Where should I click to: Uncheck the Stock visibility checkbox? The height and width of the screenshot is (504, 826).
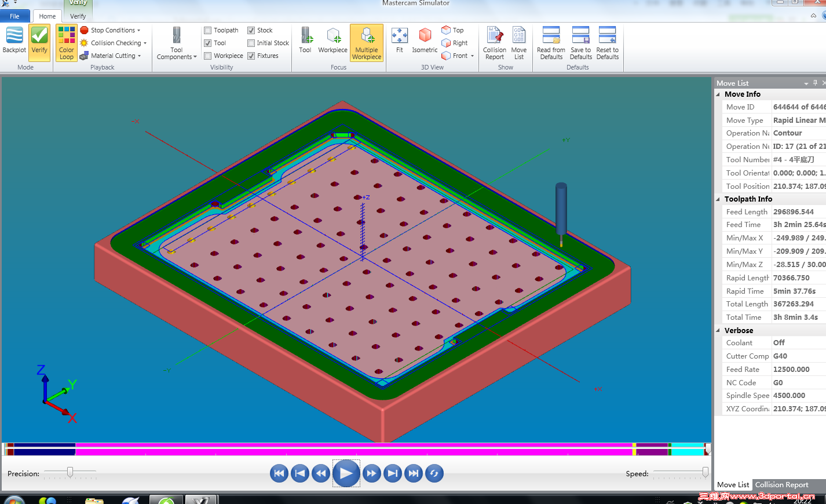251,30
